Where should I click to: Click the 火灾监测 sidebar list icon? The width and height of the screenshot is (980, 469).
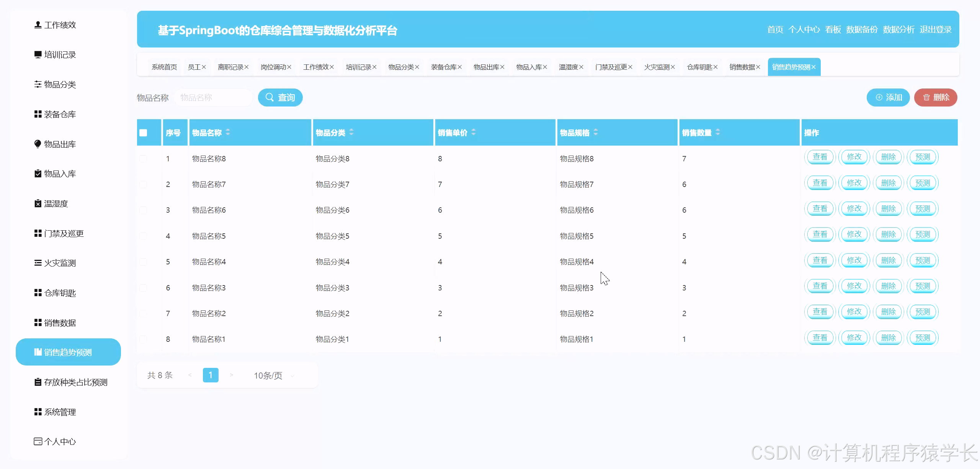tap(38, 263)
